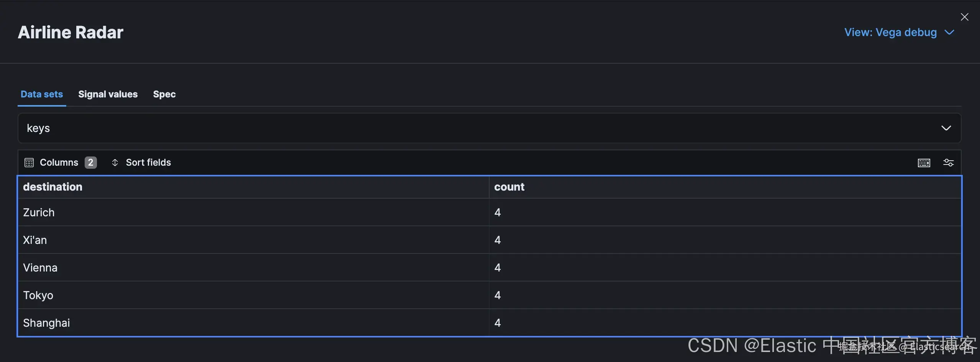980x362 pixels.
Task: Open keyboard shortcuts icon
Action: click(x=924, y=163)
